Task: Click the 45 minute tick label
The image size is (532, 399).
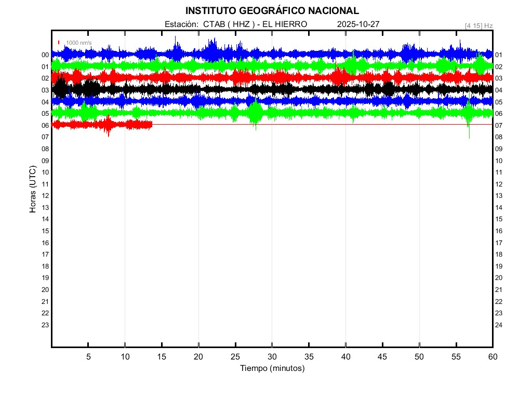Action: (x=382, y=357)
